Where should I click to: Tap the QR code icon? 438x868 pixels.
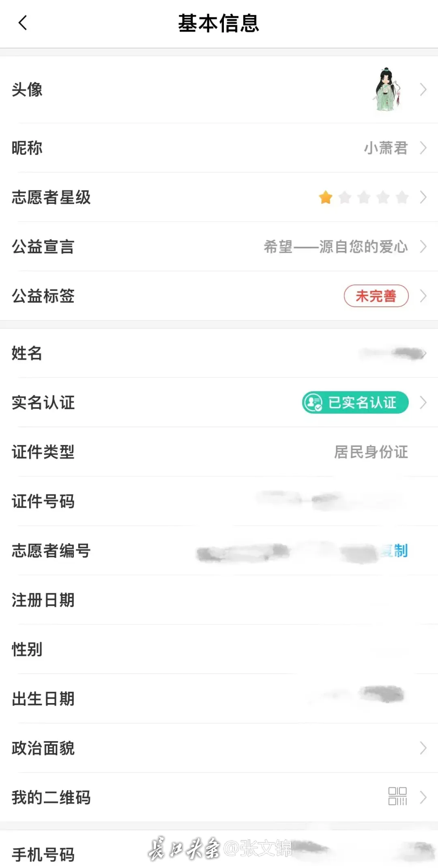click(x=397, y=796)
